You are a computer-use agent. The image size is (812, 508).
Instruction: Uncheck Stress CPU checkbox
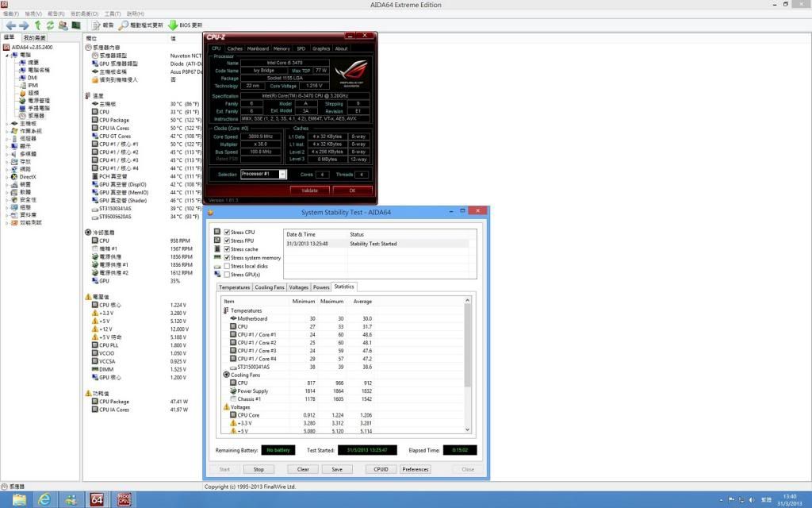[x=227, y=233]
